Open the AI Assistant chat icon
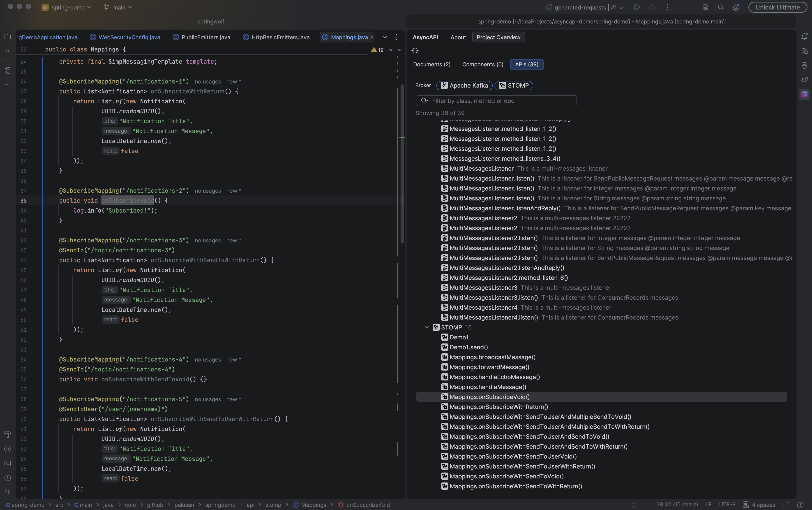 [804, 51]
